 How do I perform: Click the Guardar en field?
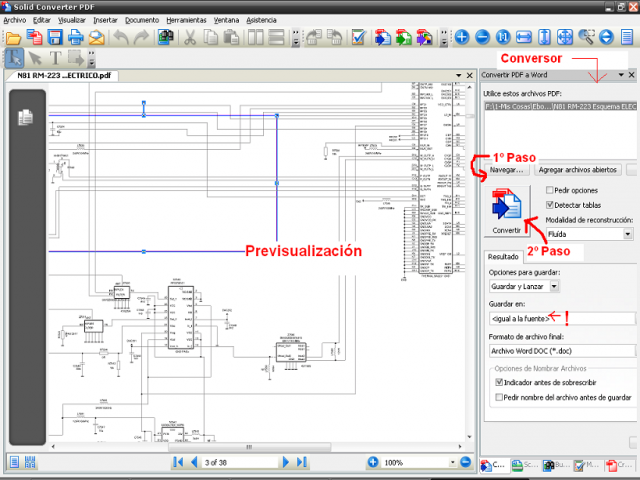[x=562, y=318]
